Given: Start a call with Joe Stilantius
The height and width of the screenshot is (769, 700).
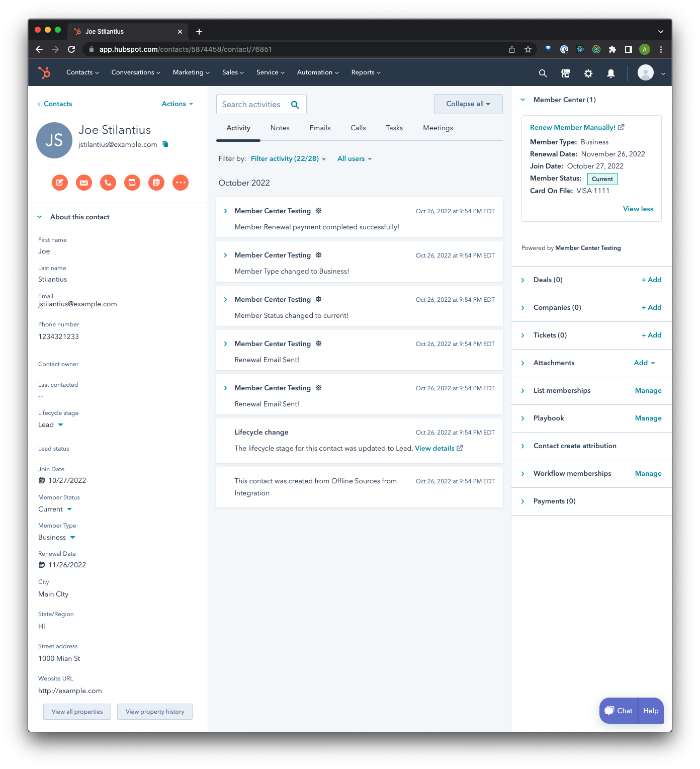Looking at the screenshot, I should point(108,183).
